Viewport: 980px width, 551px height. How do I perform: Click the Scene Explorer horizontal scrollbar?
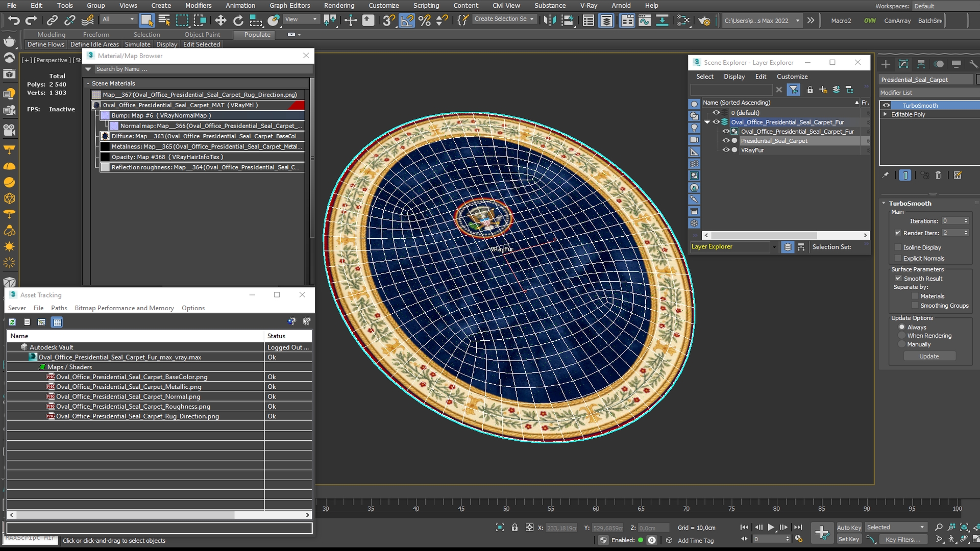coord(786,235)
